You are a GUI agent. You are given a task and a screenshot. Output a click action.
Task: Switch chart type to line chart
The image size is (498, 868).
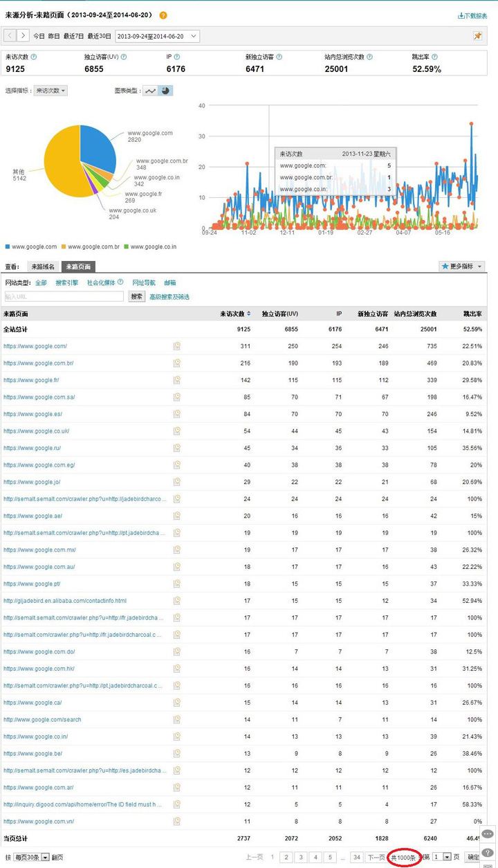[x=150, y=91]
